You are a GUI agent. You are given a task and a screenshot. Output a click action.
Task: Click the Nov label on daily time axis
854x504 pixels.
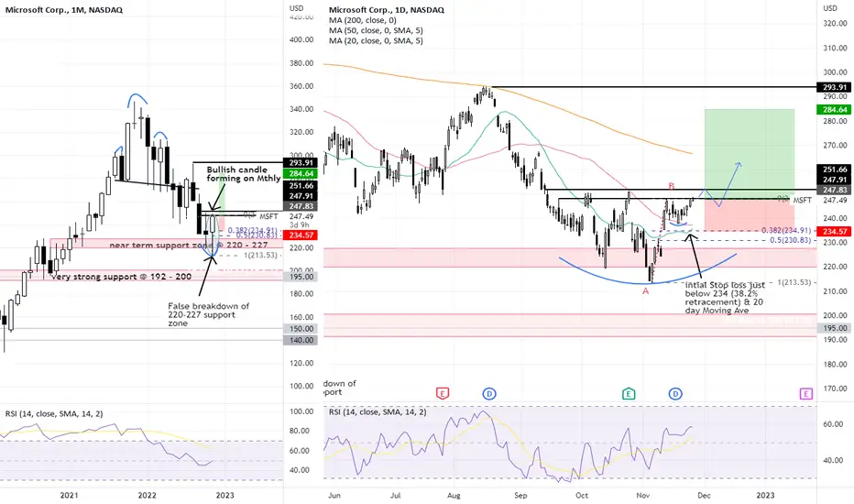point(643,495)
